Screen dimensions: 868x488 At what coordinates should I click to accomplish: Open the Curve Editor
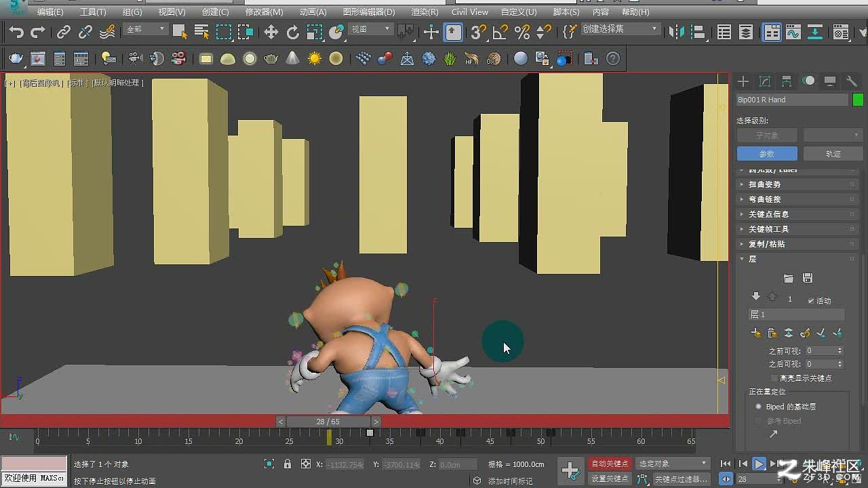click(x=793, y=32)
